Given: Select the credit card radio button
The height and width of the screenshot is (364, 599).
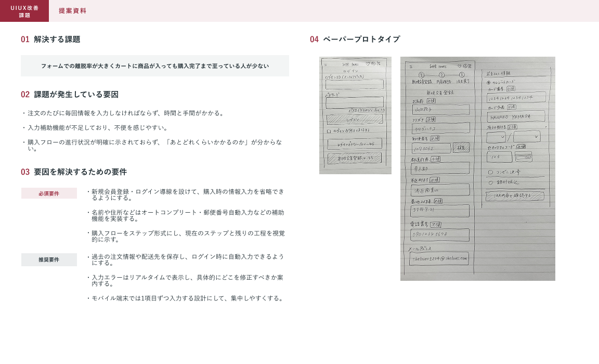Looking at the screenshot, I should click(x=488, y=82).
